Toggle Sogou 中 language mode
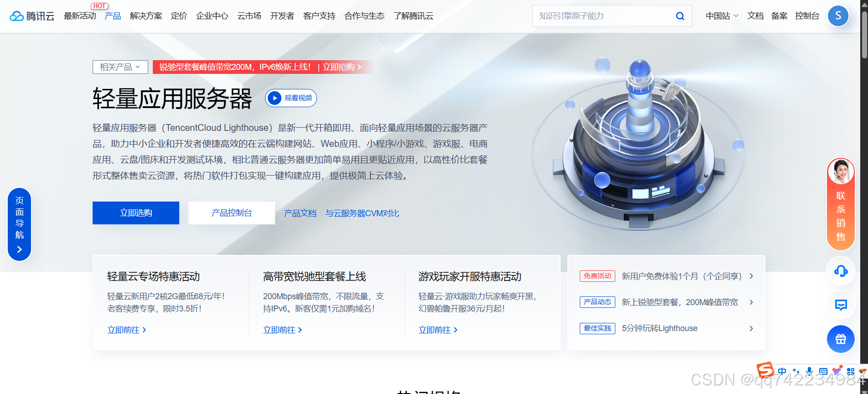Image resolution: width=868 pixels, height=394 pixels. tap(782, 371)
